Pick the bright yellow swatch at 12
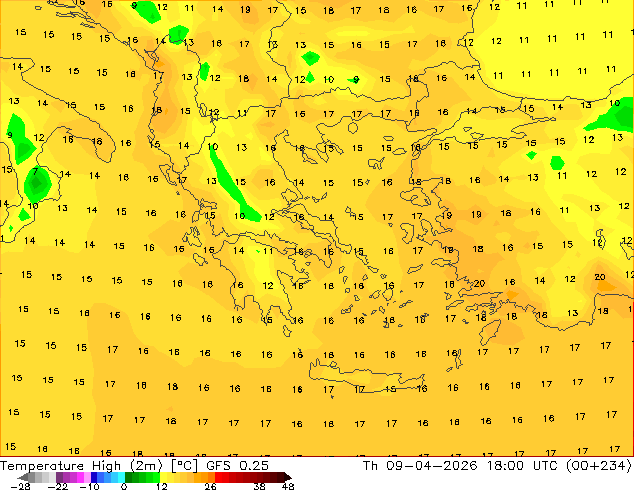Viewport: 634px width, 490px height. [163, 477]
